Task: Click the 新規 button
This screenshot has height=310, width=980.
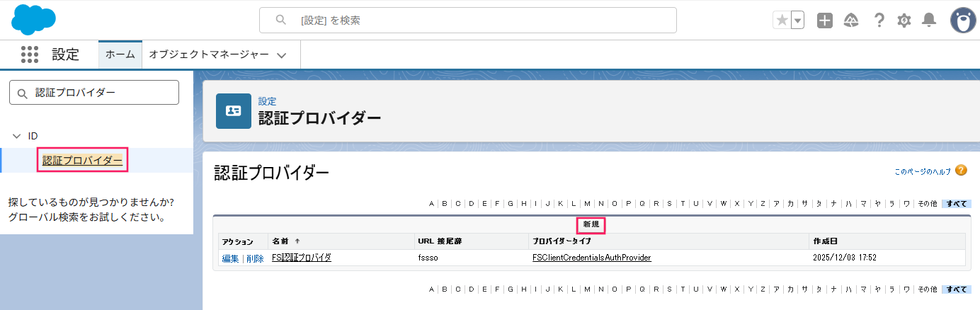Action: [591, 224]
